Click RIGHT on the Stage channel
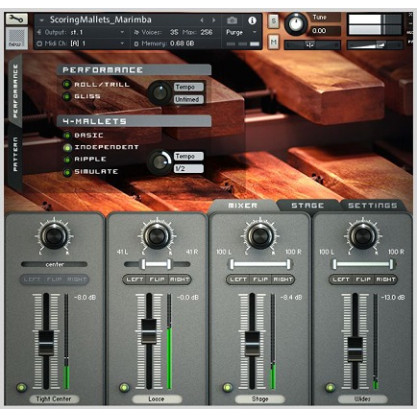 click(282, 279)
